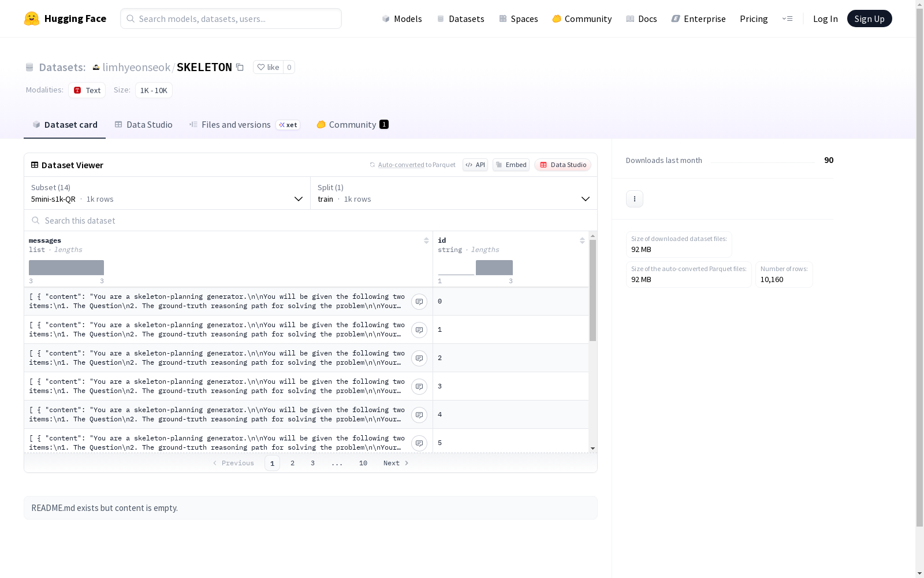Expand the Subset dropdown showing 5mini-s1k-QR

click(167, 193)
